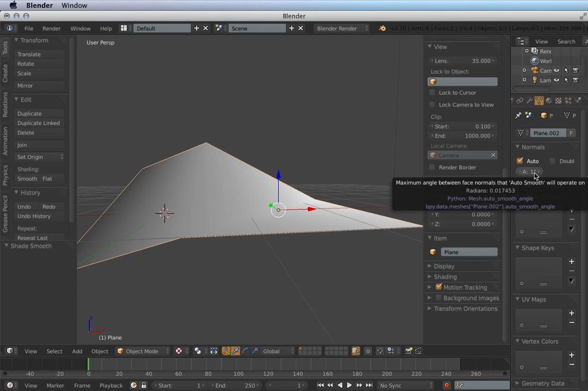The width and height of the screenshot is (588, 391).
Task: Open the Modifiers wrench tab icon
Action: 529,100
